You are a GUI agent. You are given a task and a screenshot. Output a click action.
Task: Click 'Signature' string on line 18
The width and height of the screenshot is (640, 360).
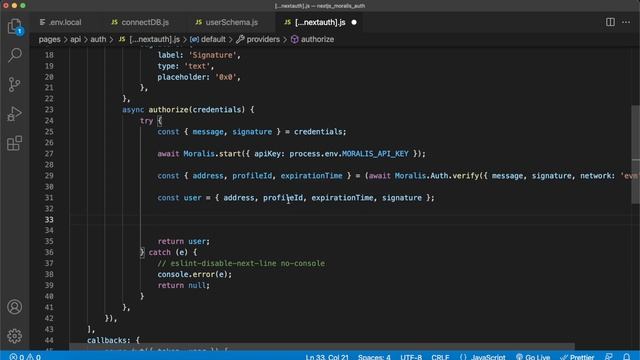pos(212,55)
